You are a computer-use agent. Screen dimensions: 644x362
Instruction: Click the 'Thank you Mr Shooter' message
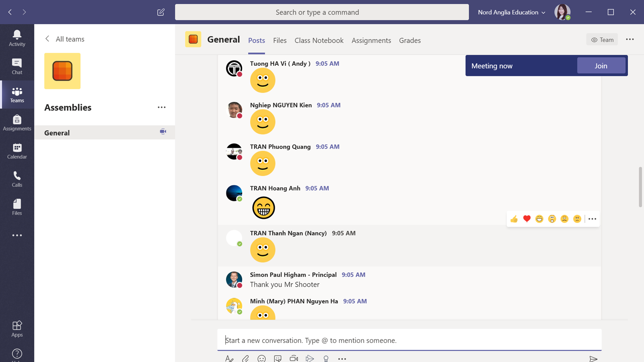click(x=285, y=284)
